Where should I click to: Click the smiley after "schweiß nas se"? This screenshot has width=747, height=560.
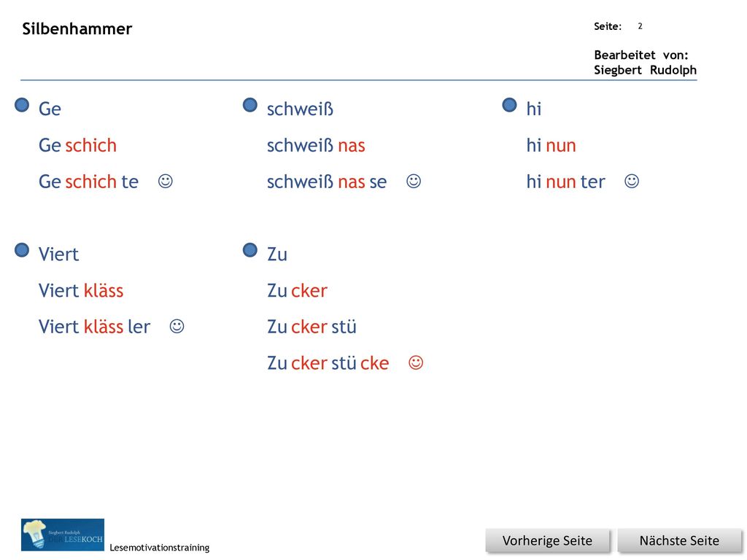pyautogui.click(x=414, y=182)
